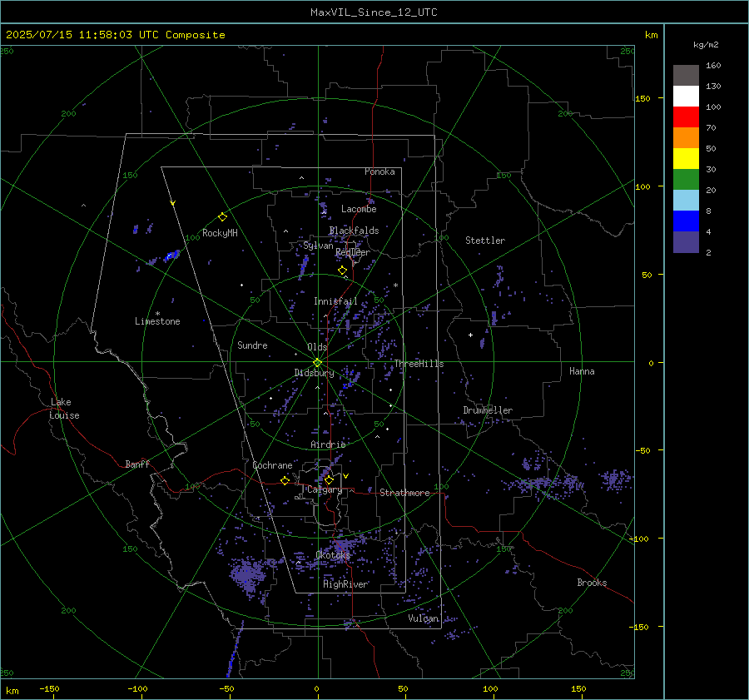Click the Vulcan label
The image size is (749, 700).
[x=423, y=618]
